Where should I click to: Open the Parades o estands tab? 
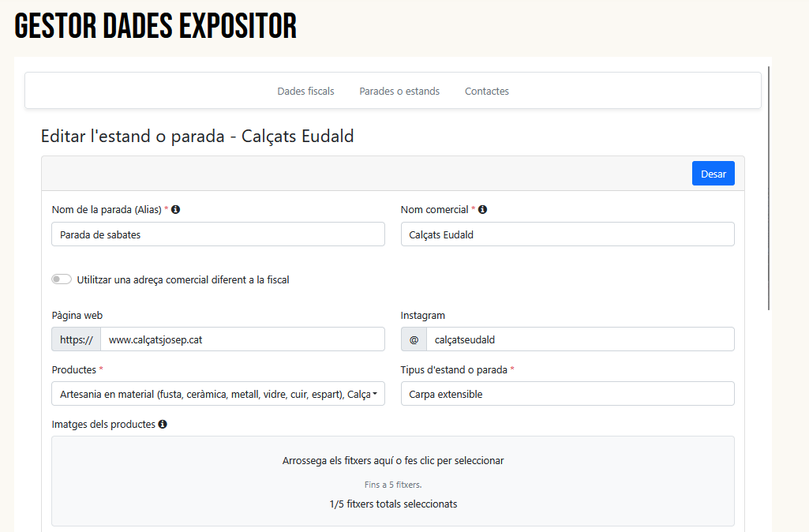pyautogui.click(x=399, y=92)
